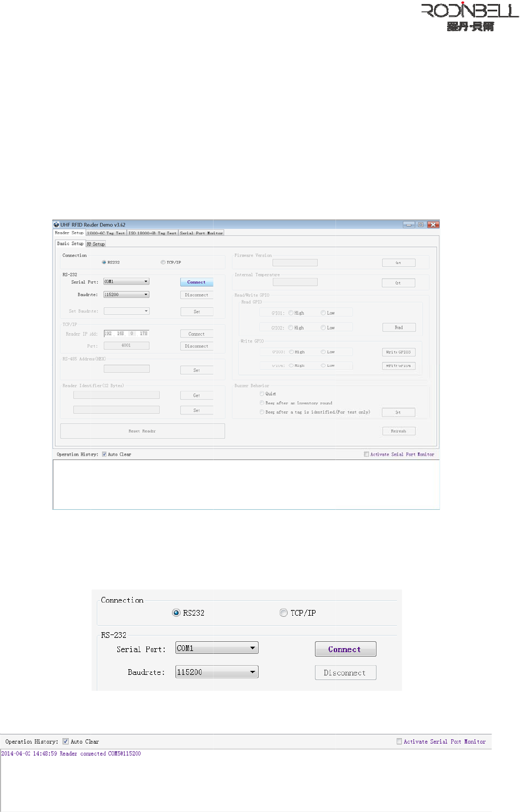Expand the enlarged Serial Port COM1 combo box
Viewport: 520px width, 812px height.
pyautogui.click(x=217, y=648)
